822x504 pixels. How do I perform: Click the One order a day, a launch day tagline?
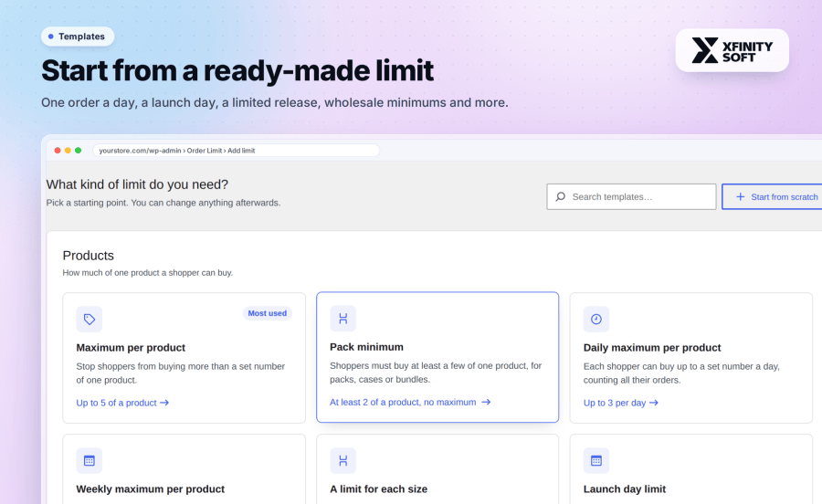pyautogui.click(x=275, y=102)
